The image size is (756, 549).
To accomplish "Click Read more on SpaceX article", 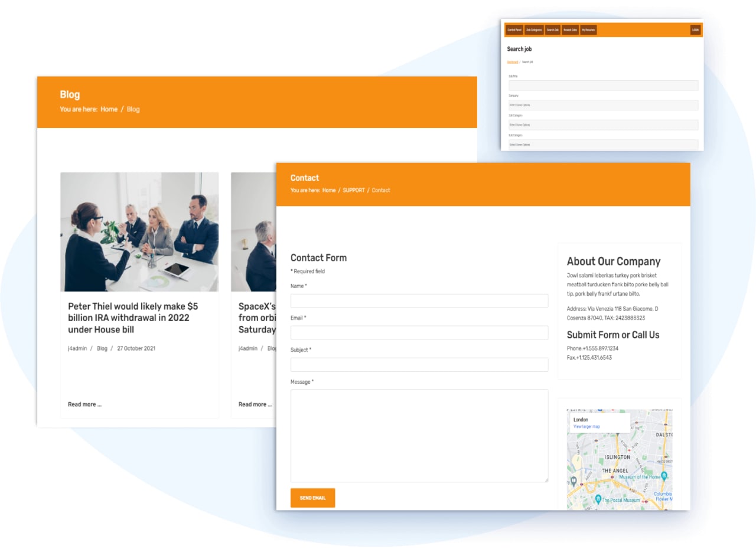I will click(255, 404).
